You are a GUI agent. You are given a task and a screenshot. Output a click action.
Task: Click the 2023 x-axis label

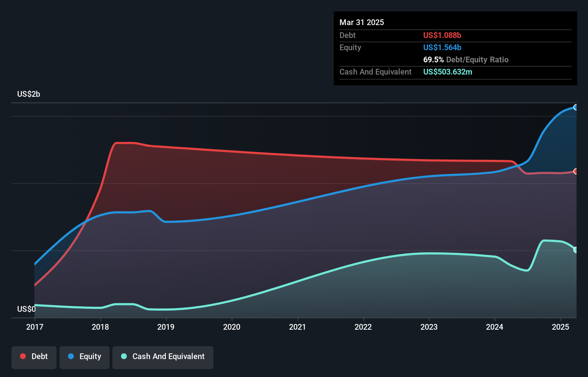pyautogui.click(x=429, y=327)
